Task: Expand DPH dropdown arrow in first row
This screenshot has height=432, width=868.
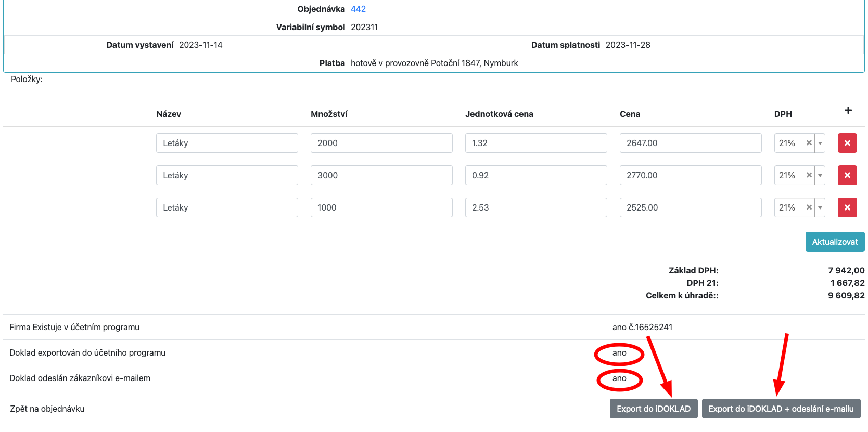Action: point(820,143)
